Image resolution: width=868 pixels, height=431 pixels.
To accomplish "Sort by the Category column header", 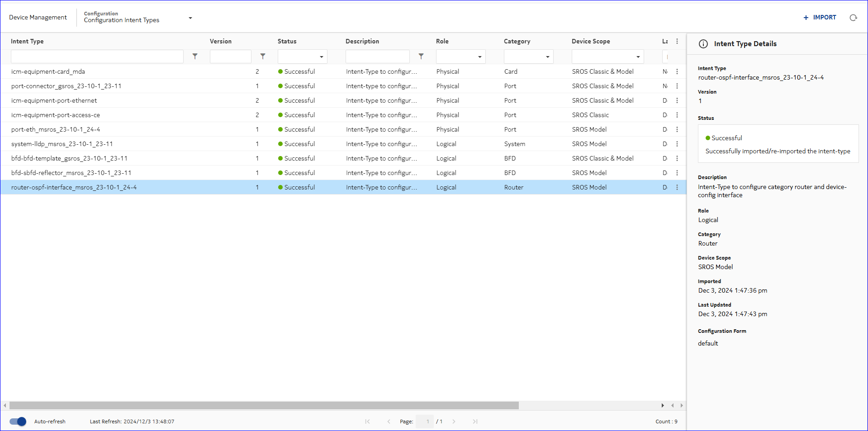I will point(517,41).
